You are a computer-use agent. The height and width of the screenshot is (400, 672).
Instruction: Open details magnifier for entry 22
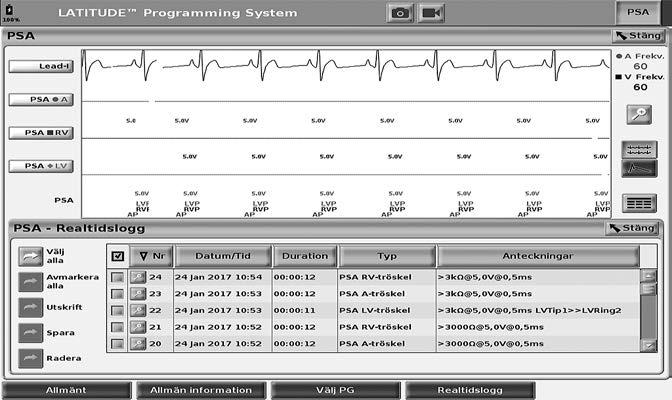(x=138, y=310)
